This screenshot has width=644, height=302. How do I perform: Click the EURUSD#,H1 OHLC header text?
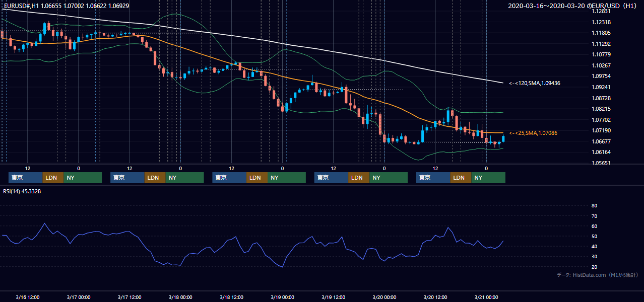pyautogui.click(x=66, y=6)
